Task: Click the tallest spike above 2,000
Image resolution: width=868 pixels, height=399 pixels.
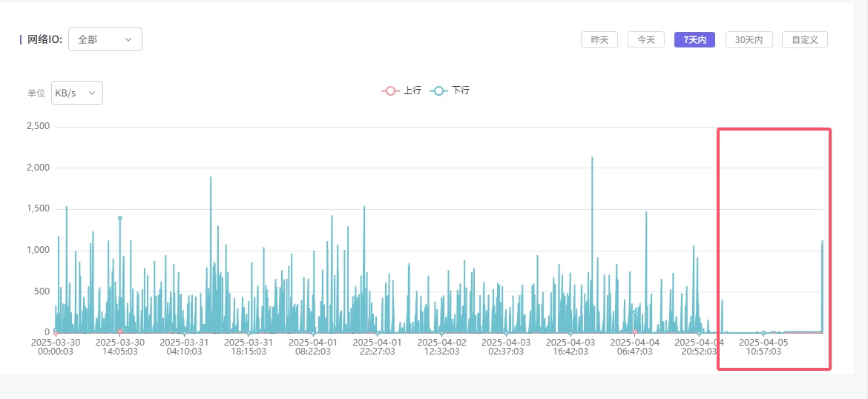Action: click(x=592, y=158)
